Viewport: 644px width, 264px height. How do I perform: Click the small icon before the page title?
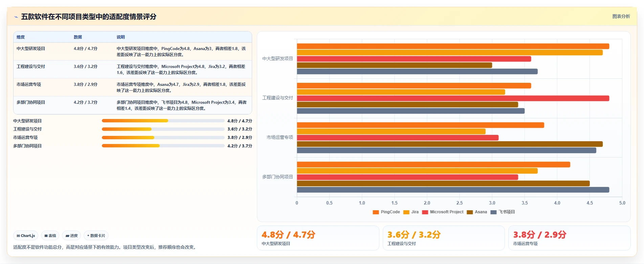tap(16, 17)
